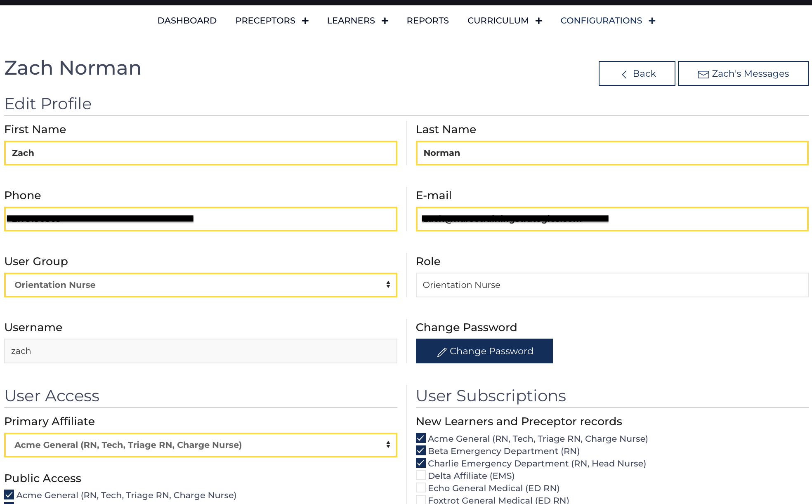Click the back chevron icon
The height and width of the screenshot is (504, 812).
624,74
